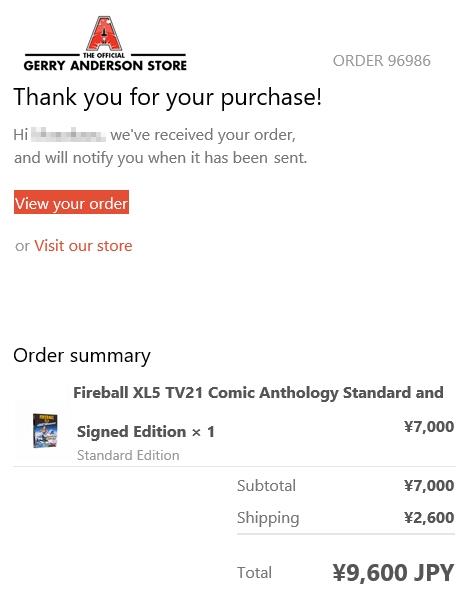Click the ¥7,000 subtotal amount
The width and height of the screenshot is (464, 598).
pyautogui.click(x=429, y=485)
